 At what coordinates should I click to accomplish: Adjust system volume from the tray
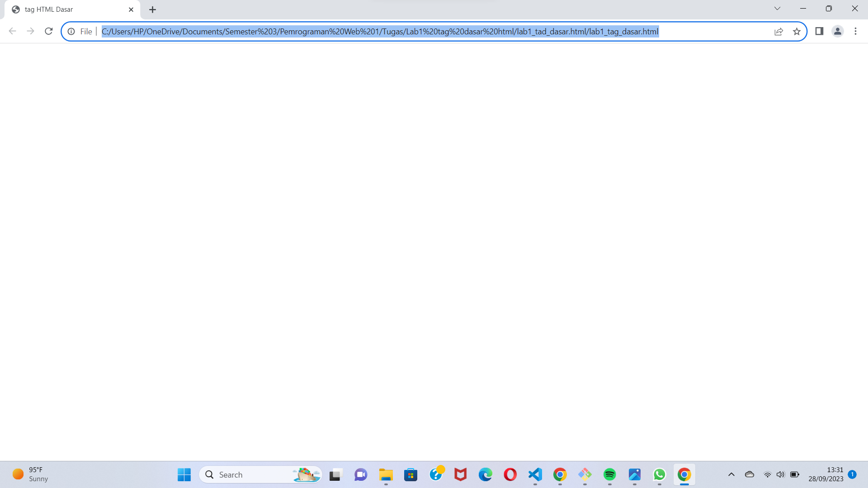click(781, 474)
